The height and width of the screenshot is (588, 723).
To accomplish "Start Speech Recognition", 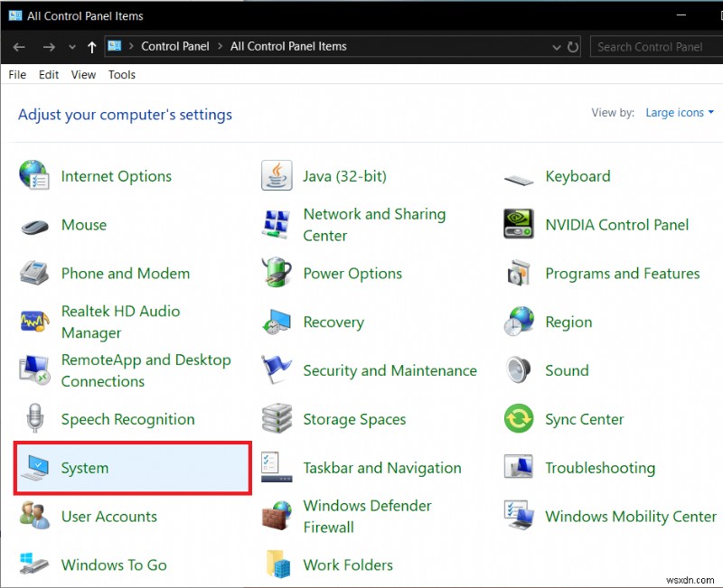I will pos(127,419).
